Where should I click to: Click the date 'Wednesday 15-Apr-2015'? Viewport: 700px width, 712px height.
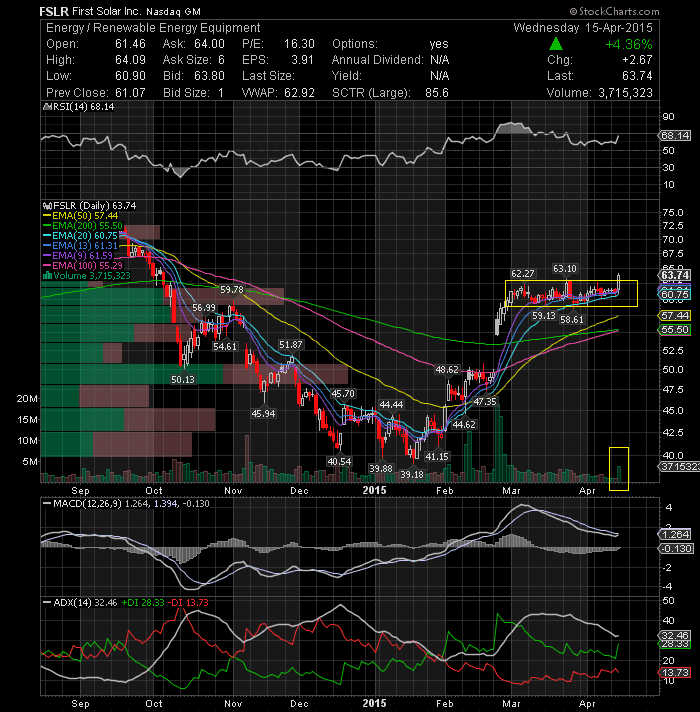(x=582, y=28)
